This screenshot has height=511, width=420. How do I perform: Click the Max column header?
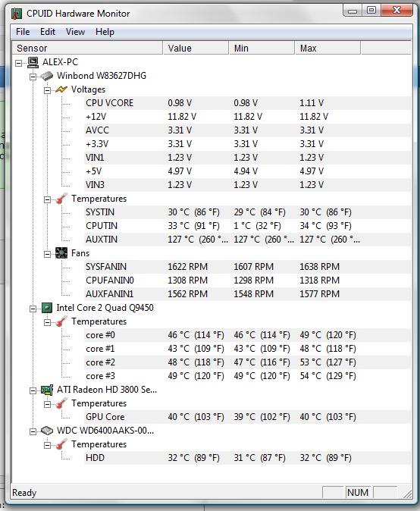coord(328,49)
